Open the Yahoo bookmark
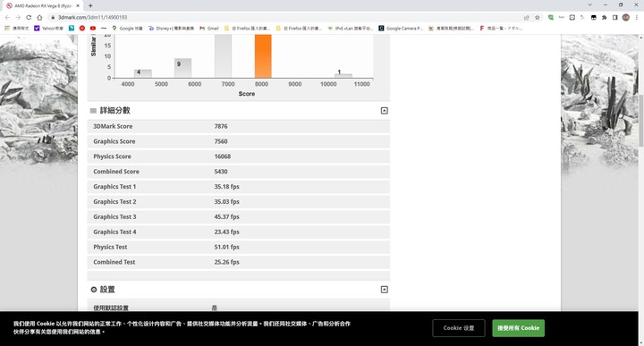 coord(49,29)
